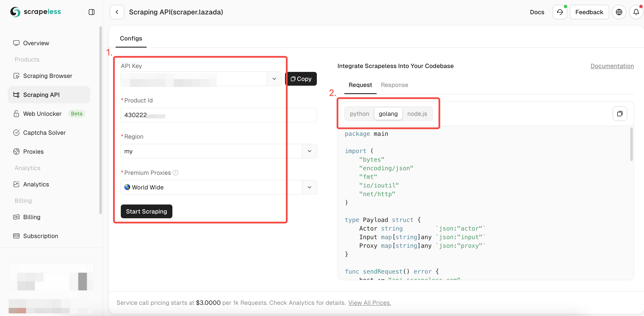
Task: Open Scraping Browser in the sidebar
Action: coord(49,76)
